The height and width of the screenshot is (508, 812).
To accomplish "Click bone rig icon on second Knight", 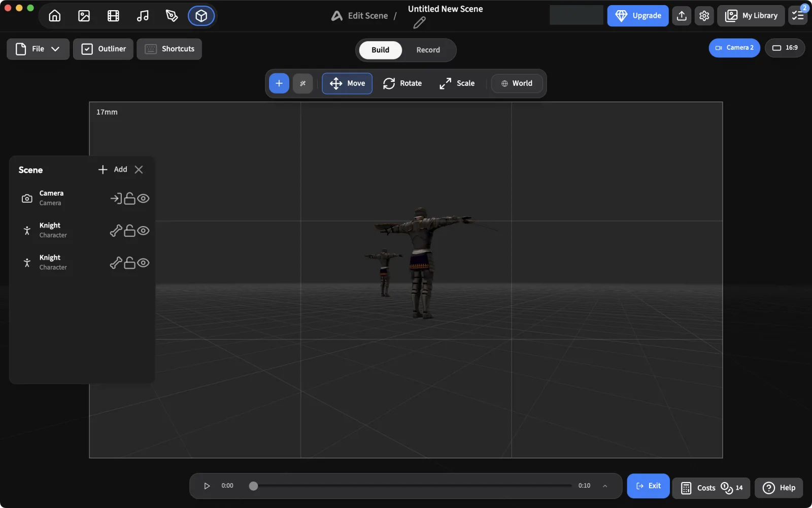I will coord(116,263).
